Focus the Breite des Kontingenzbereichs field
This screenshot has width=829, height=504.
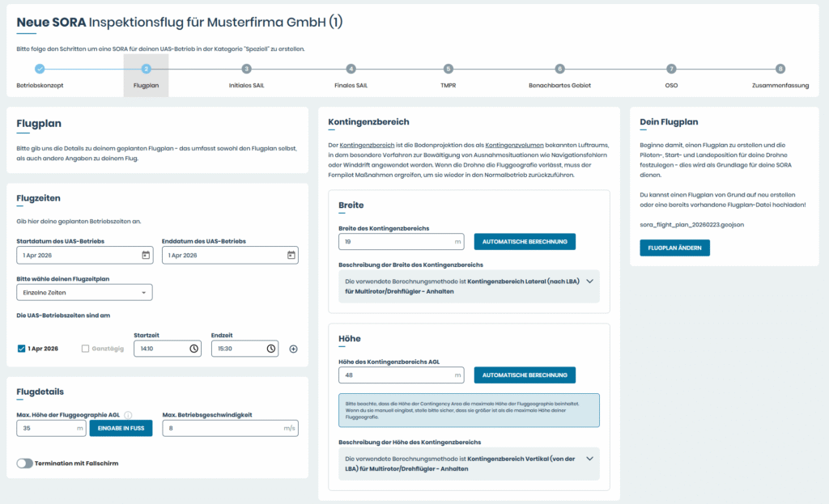point(402,242)
